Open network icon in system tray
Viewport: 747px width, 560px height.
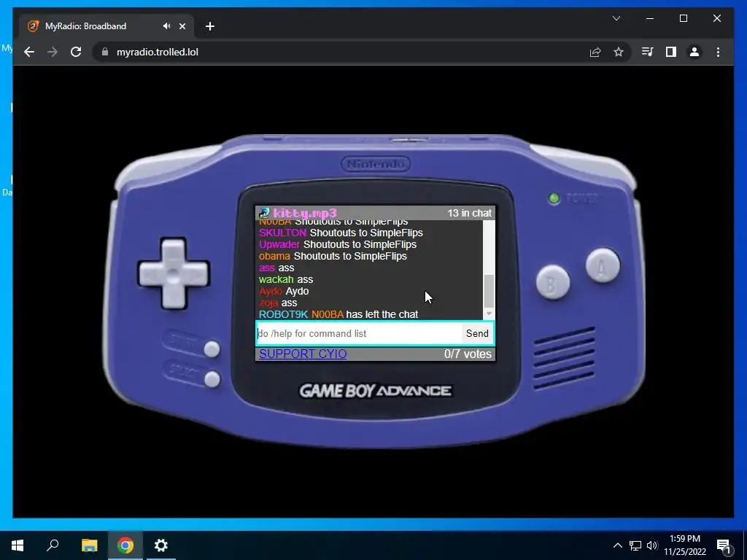(635, 545)
